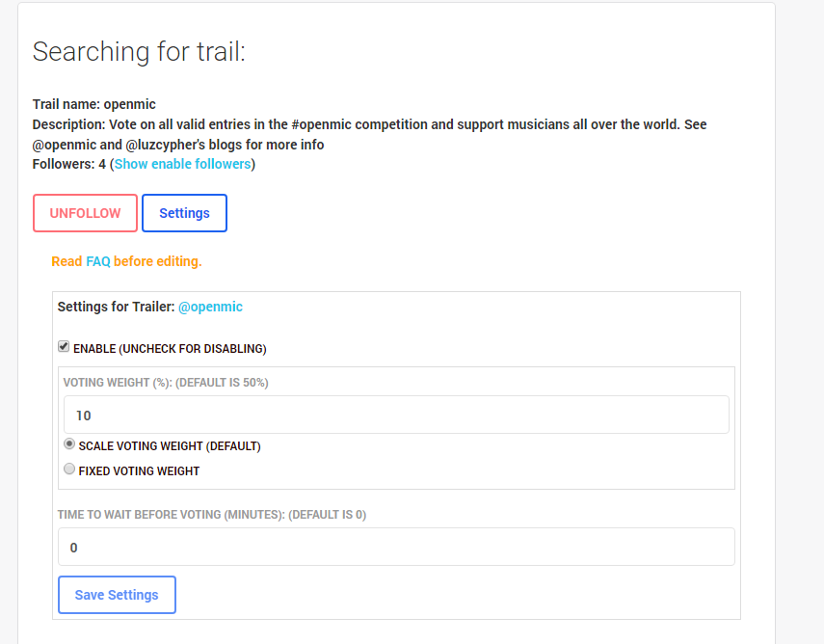Click the red UNFOLLOW button
Image resolution: width=824 pixels, height=644 pixels.
85,213
